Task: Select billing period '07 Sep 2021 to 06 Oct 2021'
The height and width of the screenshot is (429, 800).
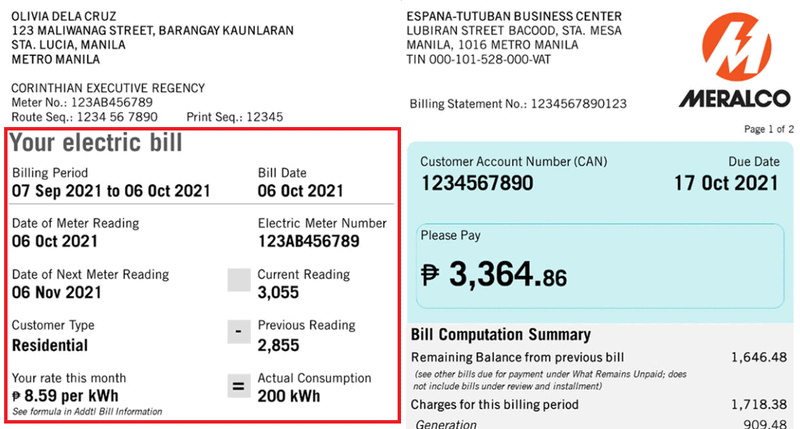Action: (111, 191)
